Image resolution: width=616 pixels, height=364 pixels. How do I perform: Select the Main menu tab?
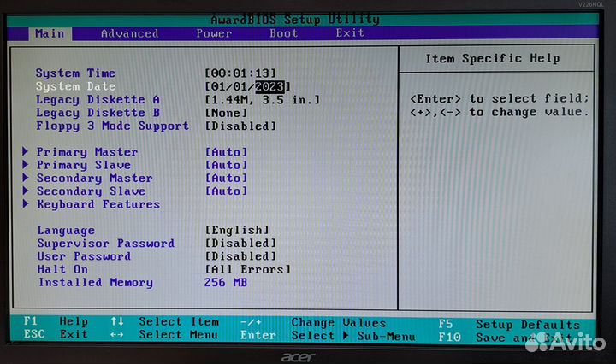(50, 33)
